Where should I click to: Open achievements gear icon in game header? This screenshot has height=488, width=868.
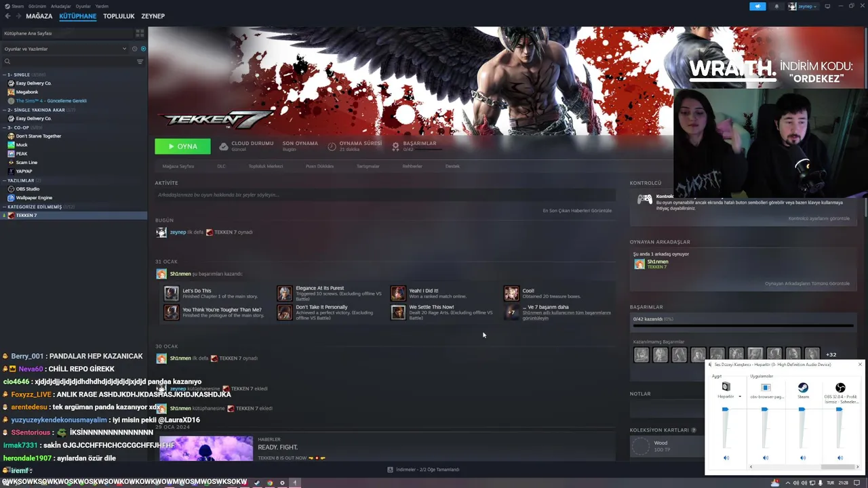pyautogui.click(x=396, y=146)
